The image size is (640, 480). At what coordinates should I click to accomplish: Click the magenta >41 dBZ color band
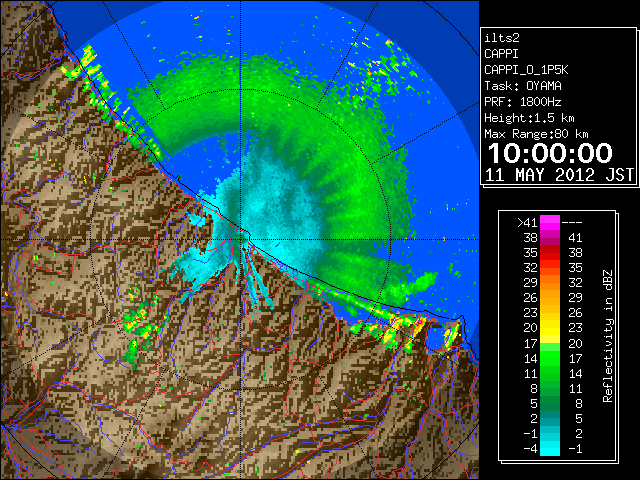550,223
